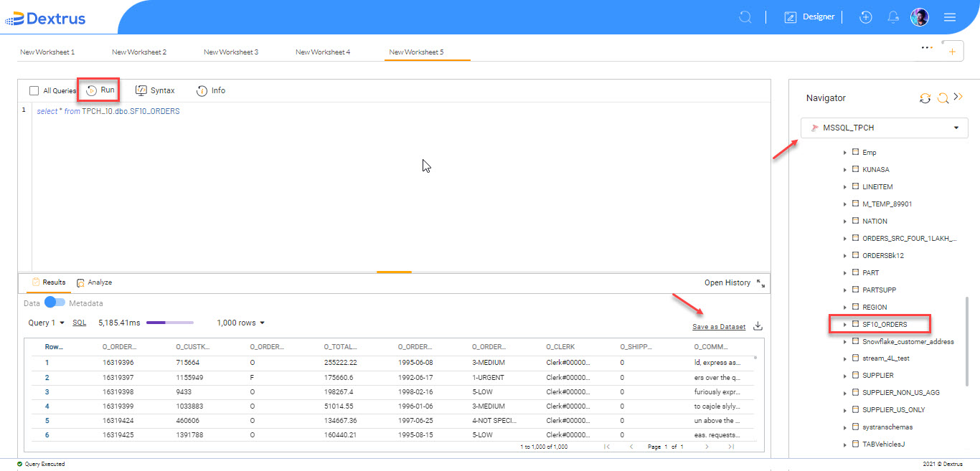Image resolution: width=980 pixels, height=471 pixels.
Task: Sort by O_TOTAL column header
Action: point(340,347)
